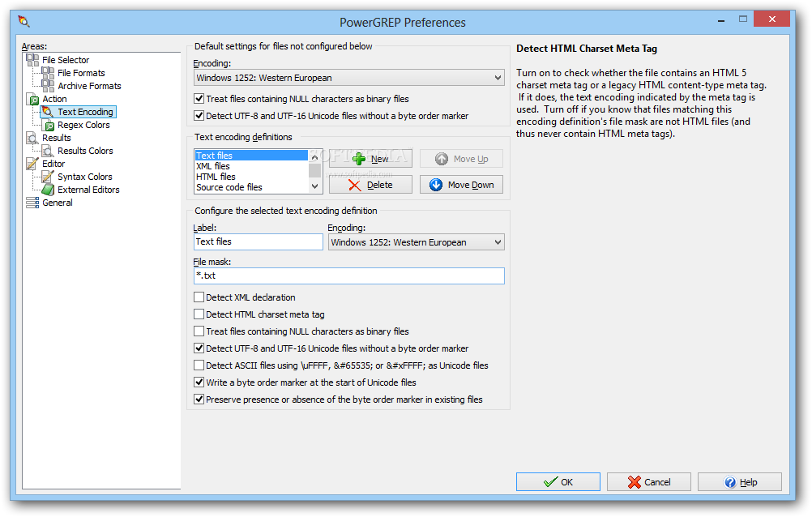This screenshot has width=812, height=517.
Task: Click the red X icon on Cancel
Action: point(635,482)
